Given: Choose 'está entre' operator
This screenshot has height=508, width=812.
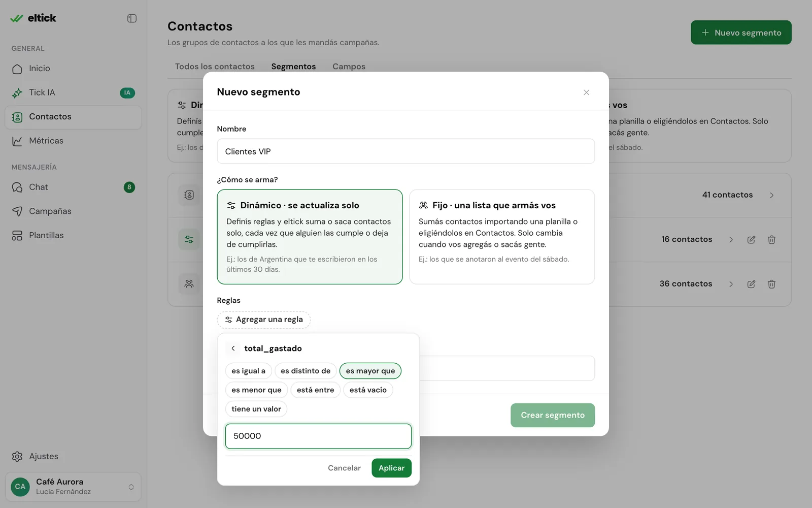Looking at the screenshot, I should click(x=315, y=390).
